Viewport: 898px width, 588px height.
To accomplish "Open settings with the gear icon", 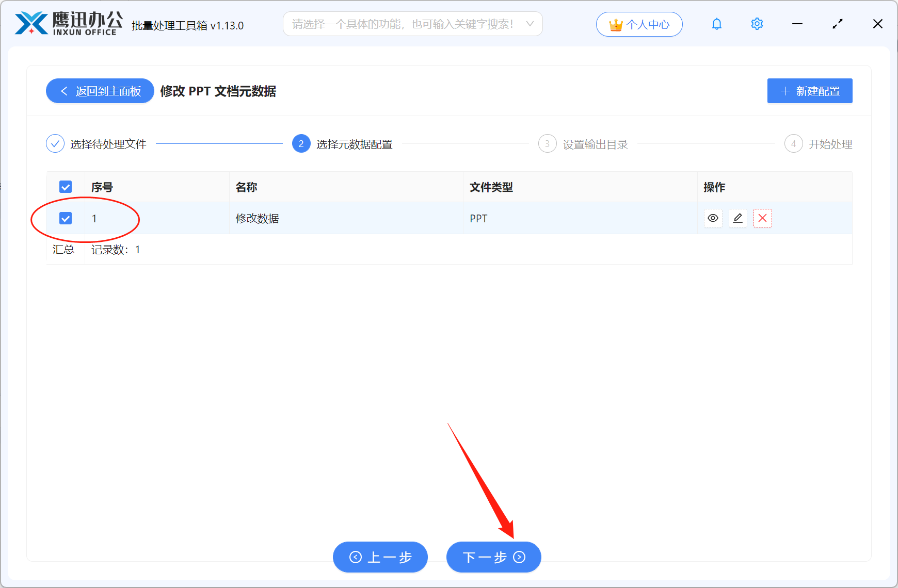I will [757, 24].
